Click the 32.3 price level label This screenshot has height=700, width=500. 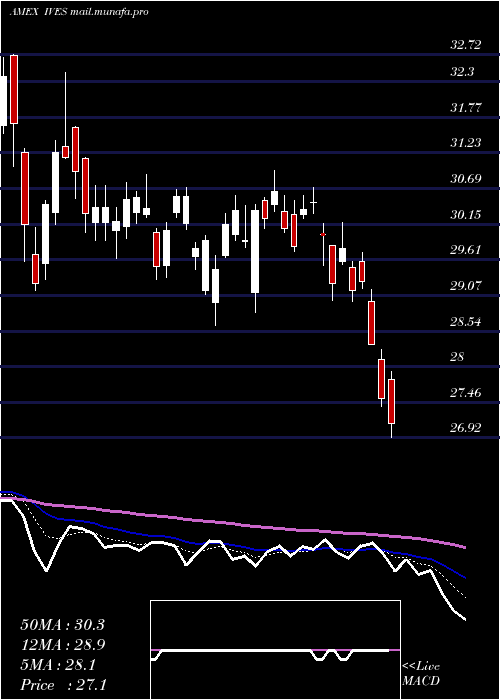462,71
